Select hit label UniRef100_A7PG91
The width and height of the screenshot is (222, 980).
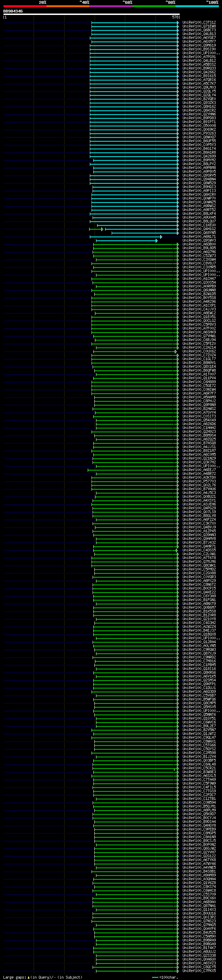(199, 57)
